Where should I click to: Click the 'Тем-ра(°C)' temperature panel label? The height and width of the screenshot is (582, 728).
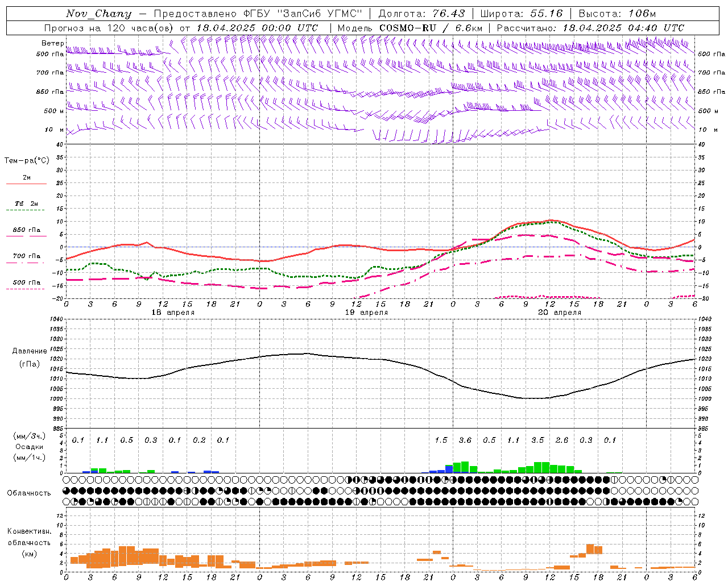coord(27,161)
